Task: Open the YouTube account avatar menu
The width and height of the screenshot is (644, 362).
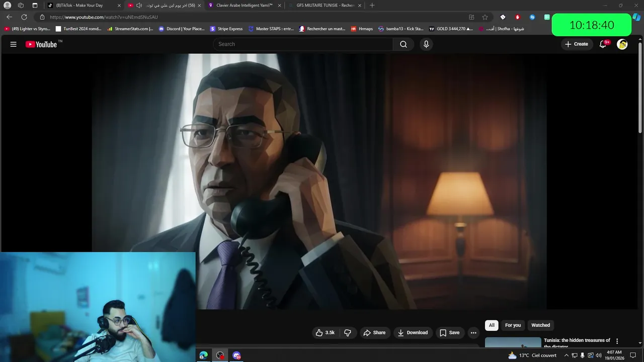Action: coord(622,44)
